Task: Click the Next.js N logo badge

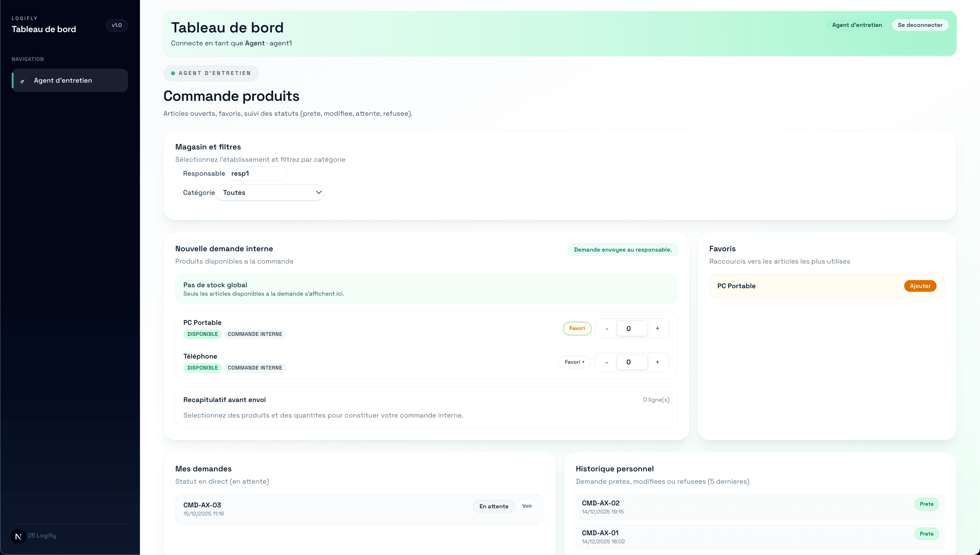Action: tap(18, 536)
